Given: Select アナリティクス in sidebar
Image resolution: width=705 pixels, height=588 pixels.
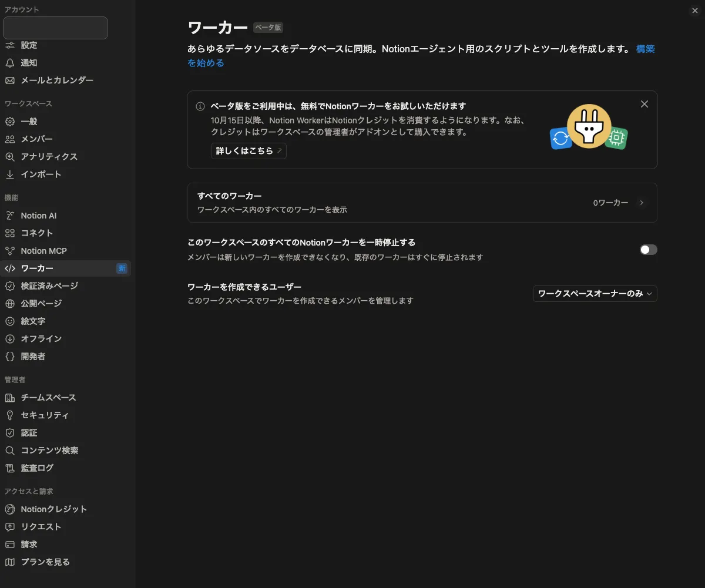Looking at the screenshot, I should point(65,157).
